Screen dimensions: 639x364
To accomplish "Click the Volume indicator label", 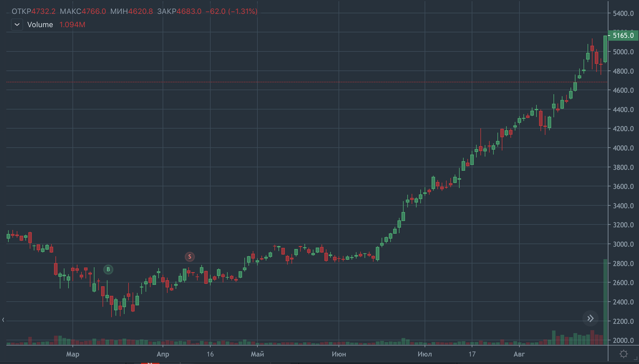I will [40, 24].
